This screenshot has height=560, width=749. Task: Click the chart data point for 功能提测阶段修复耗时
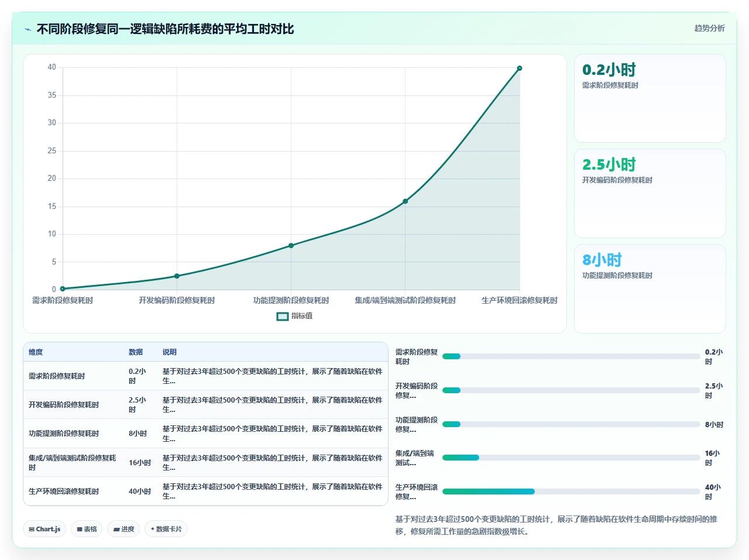click(x=291, y=246)
